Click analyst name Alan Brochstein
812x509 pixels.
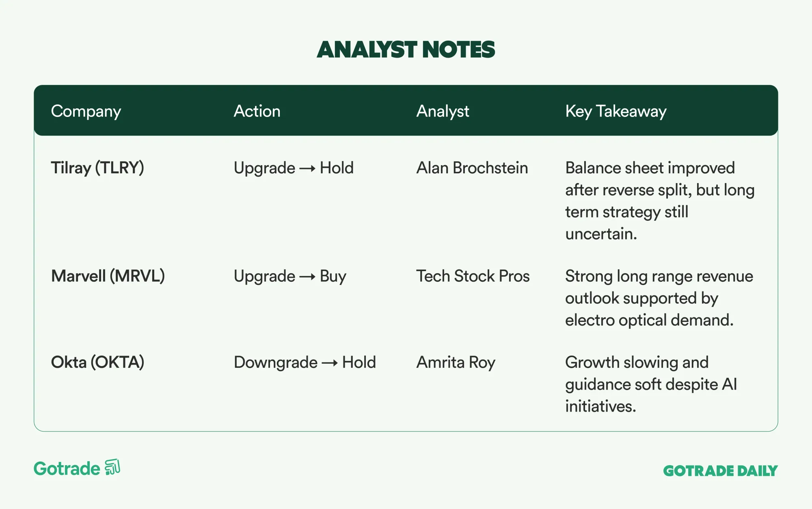(x=472, y=168)
